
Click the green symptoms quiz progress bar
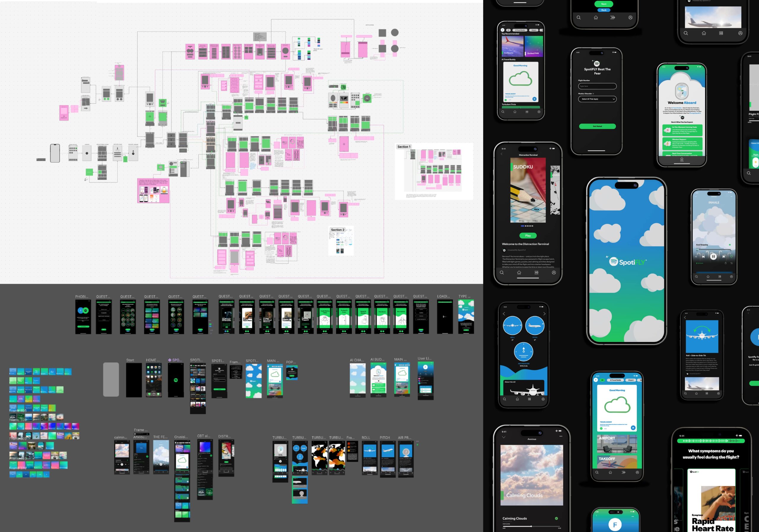711,441
